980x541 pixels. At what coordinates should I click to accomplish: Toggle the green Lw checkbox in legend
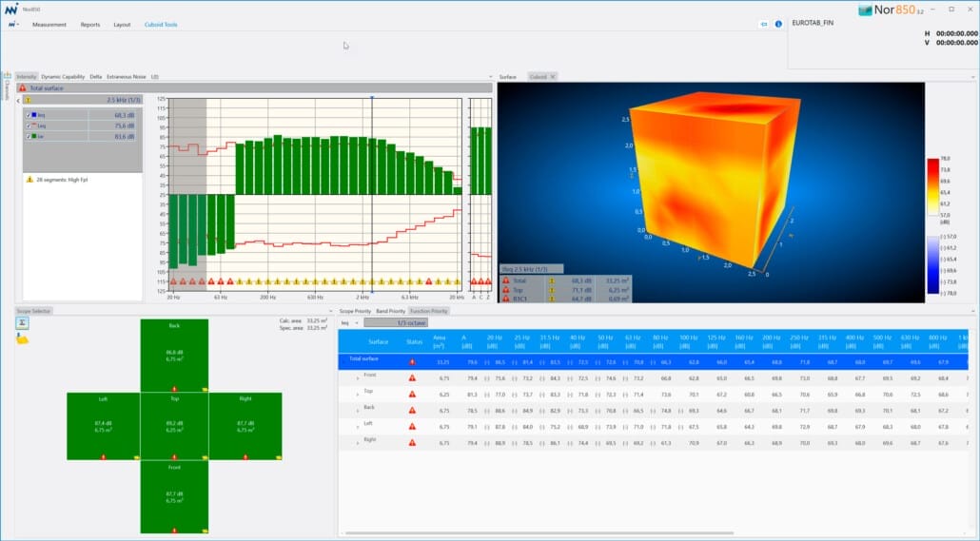coord(29,136)
